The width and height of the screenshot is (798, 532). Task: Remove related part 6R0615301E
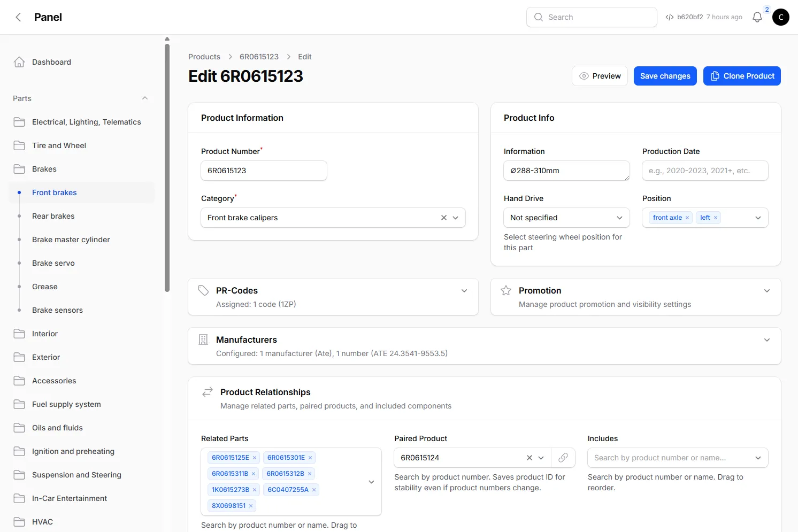pyautogui.click(x=310, y=458)
